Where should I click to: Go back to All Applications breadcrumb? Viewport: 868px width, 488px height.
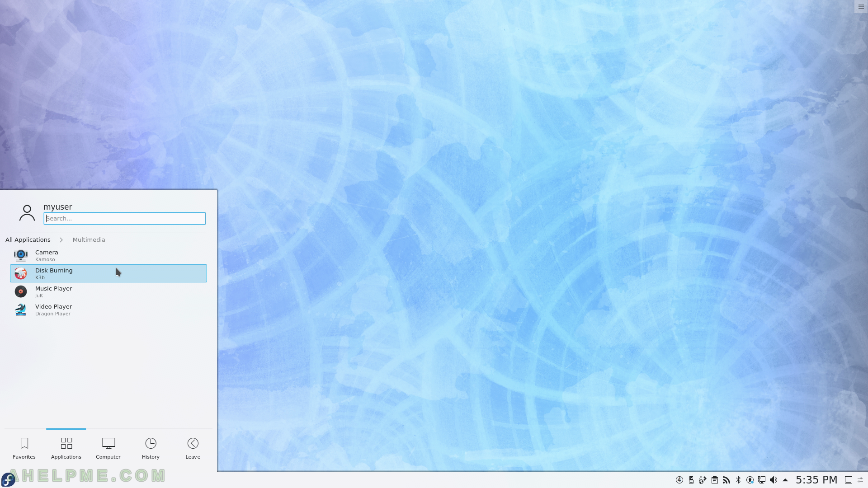point(28,239)
